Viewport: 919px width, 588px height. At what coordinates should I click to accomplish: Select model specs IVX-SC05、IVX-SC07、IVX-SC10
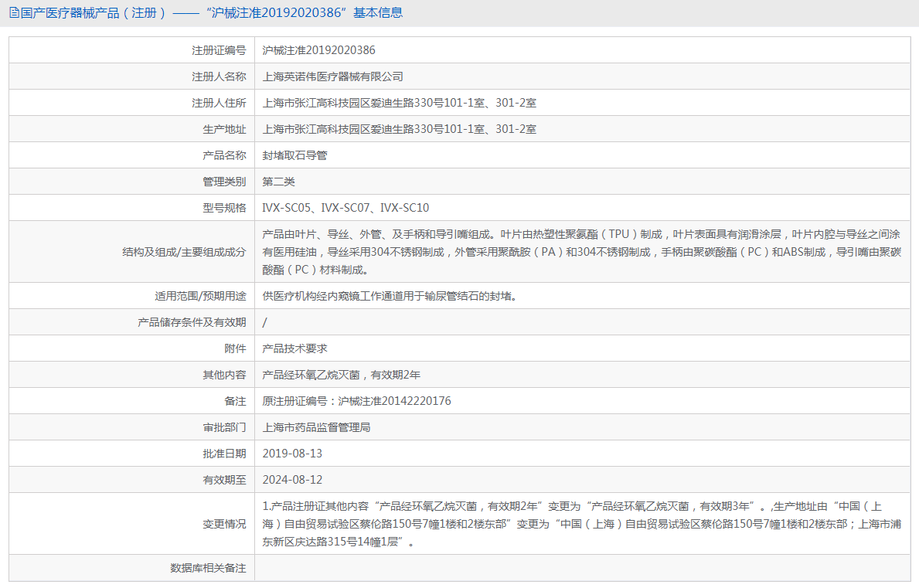pyautogui.click(x=345, y=208)
